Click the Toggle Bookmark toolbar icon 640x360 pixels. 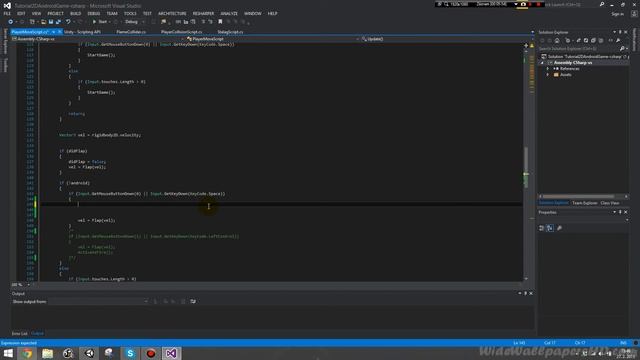[x=220, y=22]
